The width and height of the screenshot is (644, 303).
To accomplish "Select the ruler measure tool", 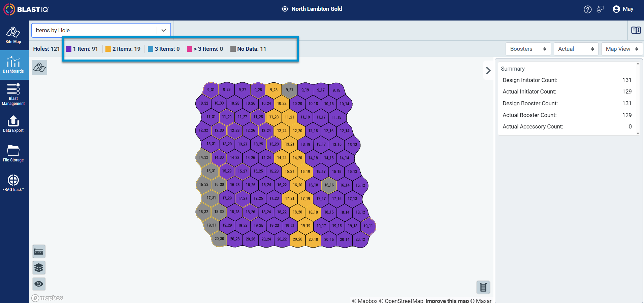I will (39, 252).
